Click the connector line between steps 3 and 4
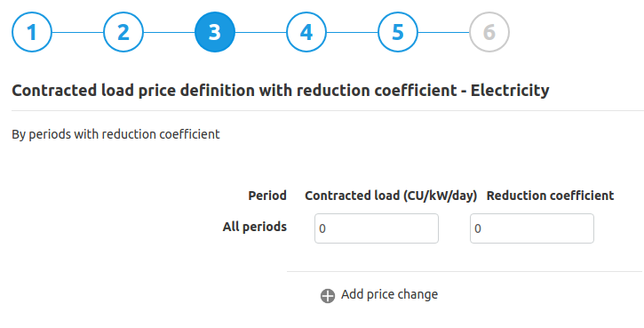This screenshot has height=328, width=644. [x=260, y=32]
